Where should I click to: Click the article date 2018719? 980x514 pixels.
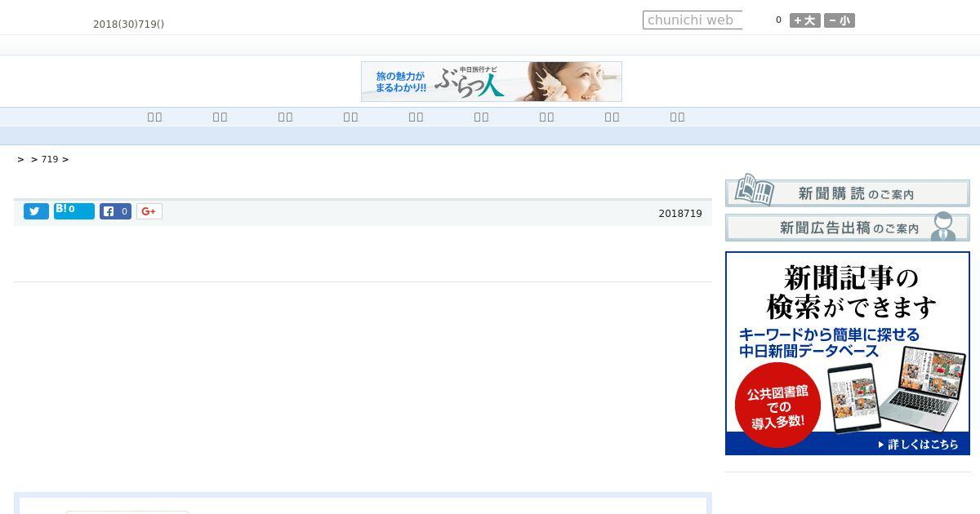[x=680, y=214]
